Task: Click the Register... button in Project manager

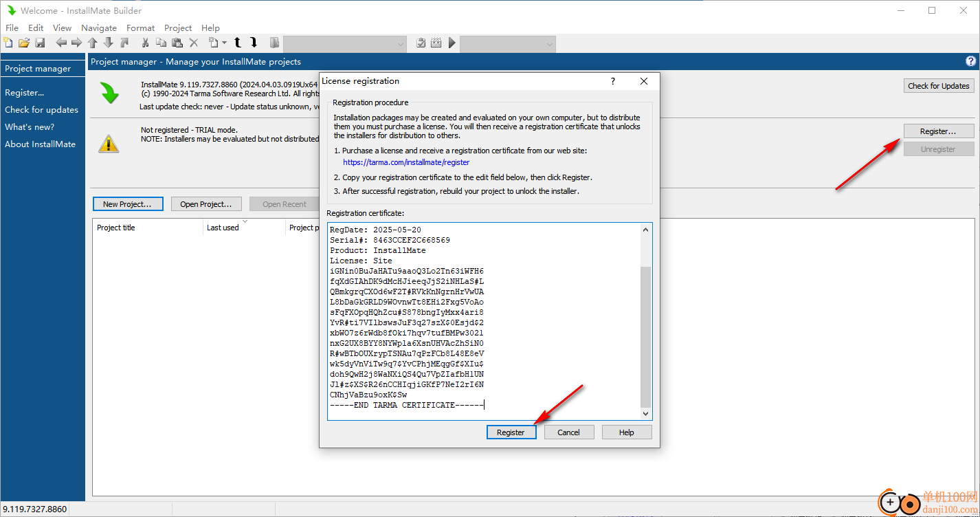Action: (x=938, y=131)
